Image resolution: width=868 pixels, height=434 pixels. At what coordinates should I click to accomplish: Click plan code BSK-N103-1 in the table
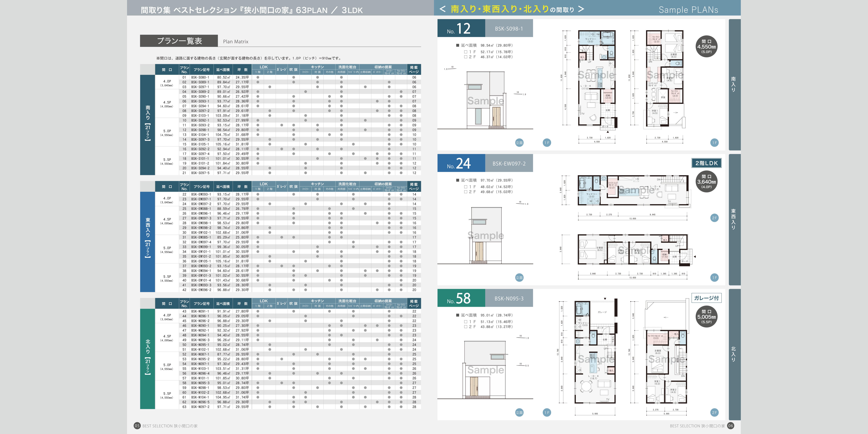(x=200, y=369)
